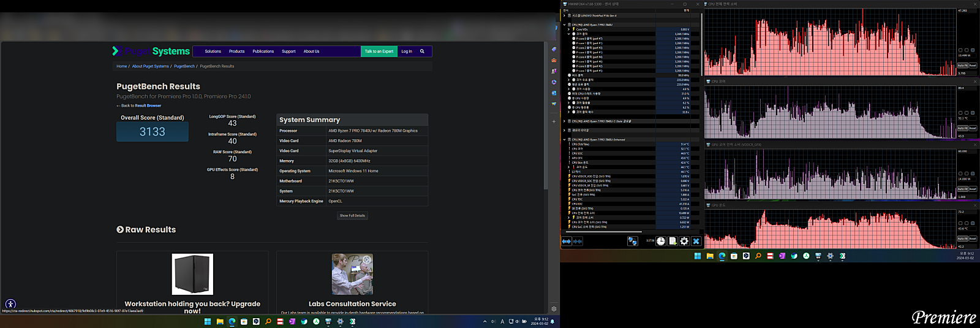
Task: Open the red toolbox icon in Edge sidebar
Action: click(554, 60)
